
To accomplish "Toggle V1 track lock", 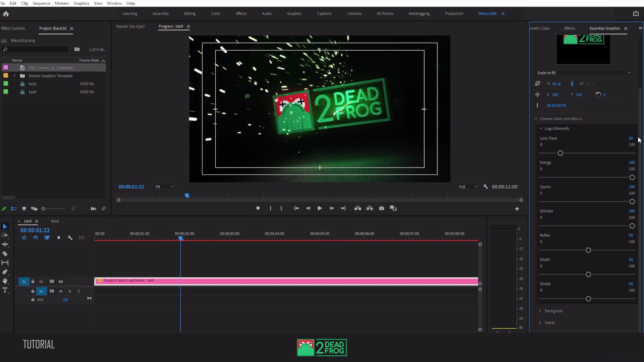I will [x=33, y=282].
